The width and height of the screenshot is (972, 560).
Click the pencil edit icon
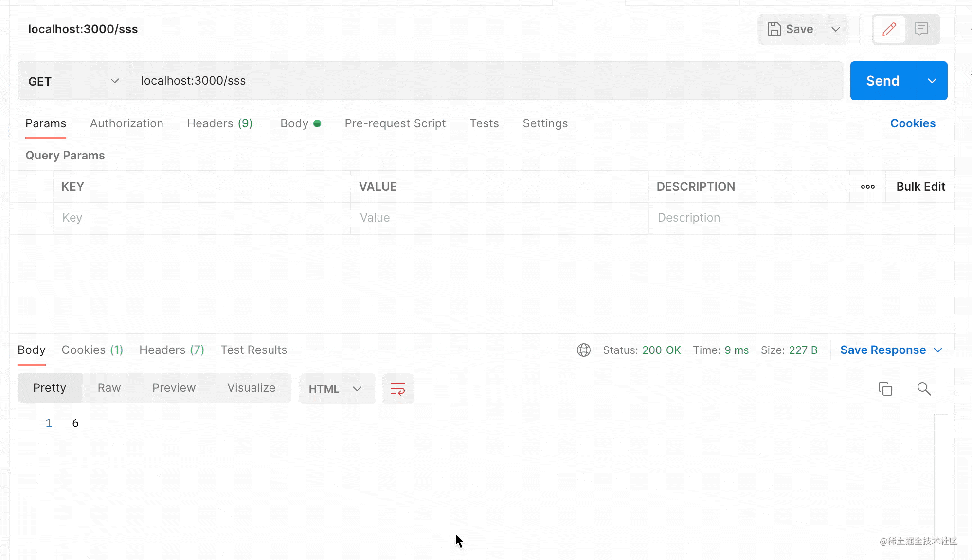coord(889,29)
